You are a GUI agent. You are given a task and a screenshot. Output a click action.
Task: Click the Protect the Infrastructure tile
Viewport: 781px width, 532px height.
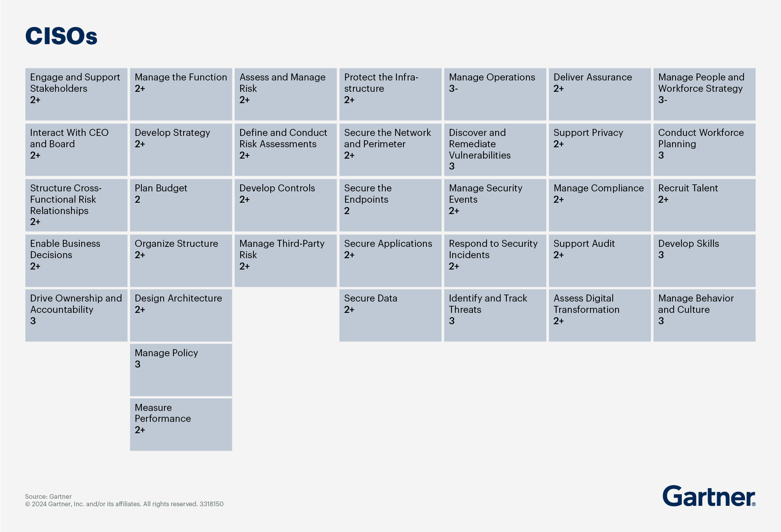390,94
